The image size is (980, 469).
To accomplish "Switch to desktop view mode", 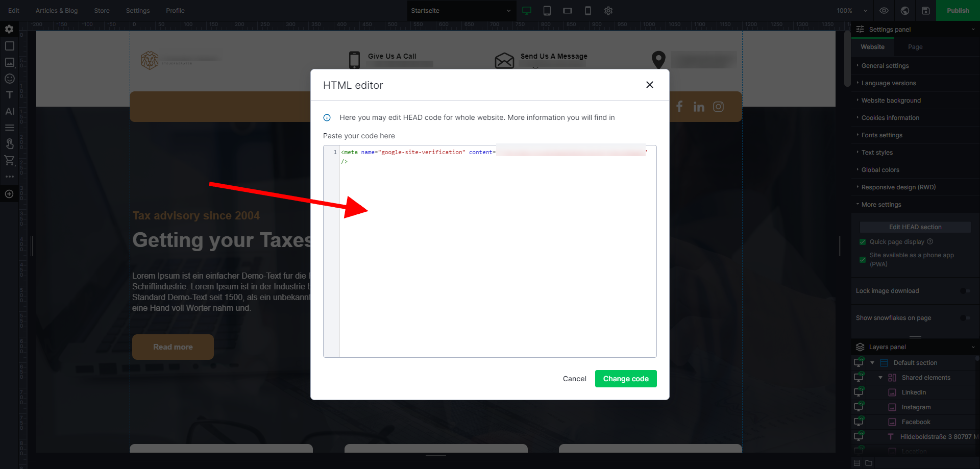I will 527,11.
